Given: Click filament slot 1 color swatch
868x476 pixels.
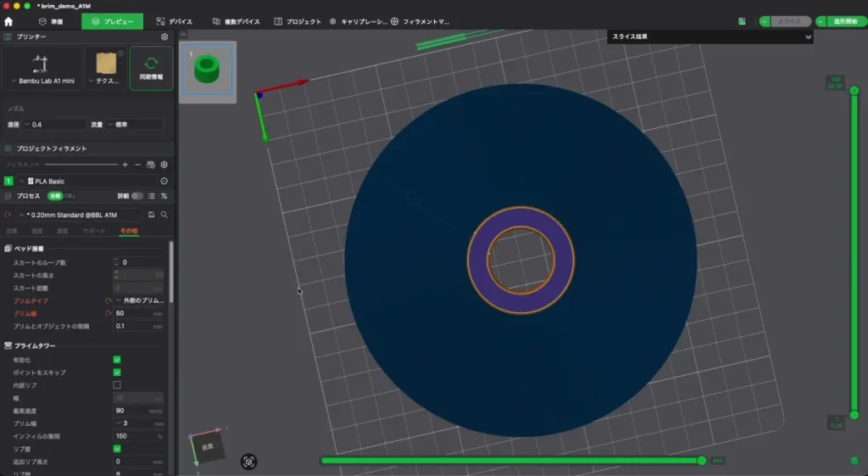Looking at the screenshot, I should click(x=8, y=182).
